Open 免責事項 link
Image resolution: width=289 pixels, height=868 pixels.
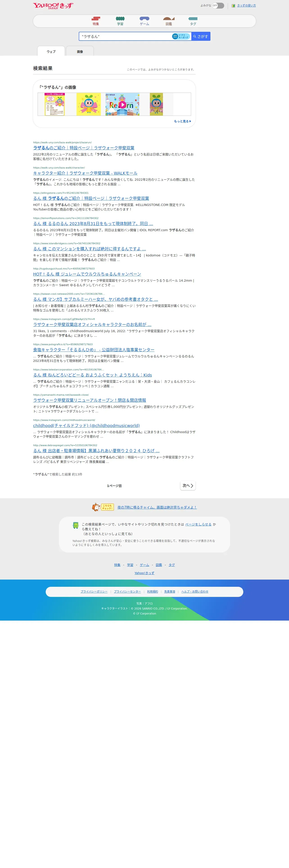169,592
